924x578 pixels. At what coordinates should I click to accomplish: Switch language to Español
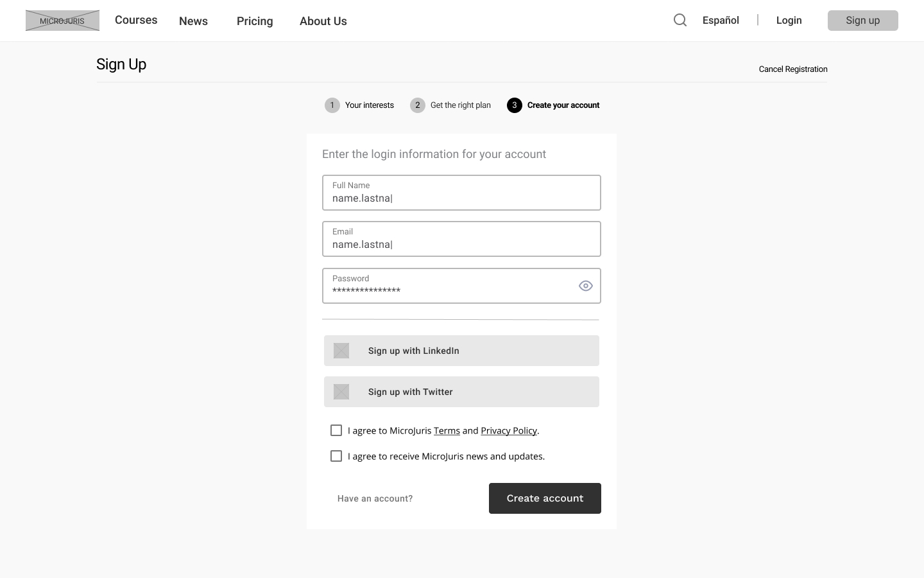tap(720, 20)
